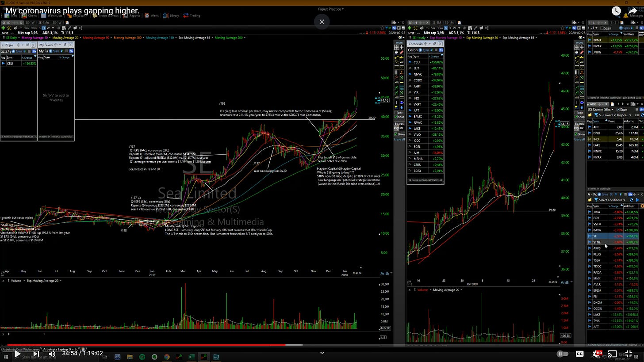Open Notes & News toolbar item
Image resolution: width=644 pixels, height=362 pixels.
tap(105, 15)
